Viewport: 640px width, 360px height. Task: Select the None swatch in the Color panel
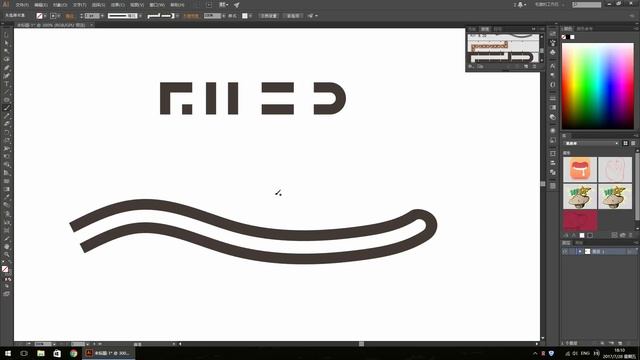coord(564,37)
